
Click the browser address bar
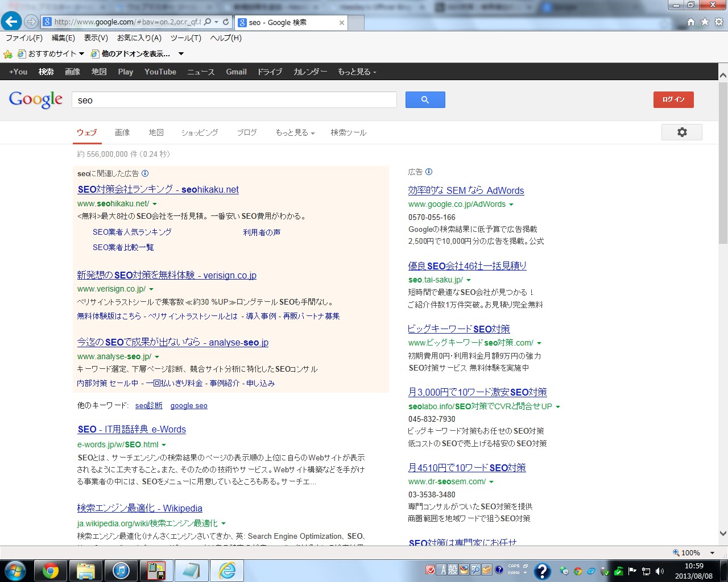coord(127,22)
